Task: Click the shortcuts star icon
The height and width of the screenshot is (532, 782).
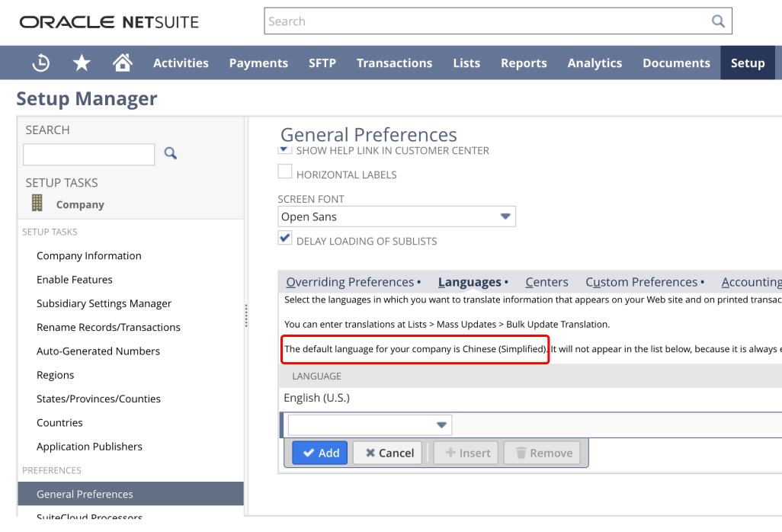Action: pyautogui.click(x=82, y=62)
